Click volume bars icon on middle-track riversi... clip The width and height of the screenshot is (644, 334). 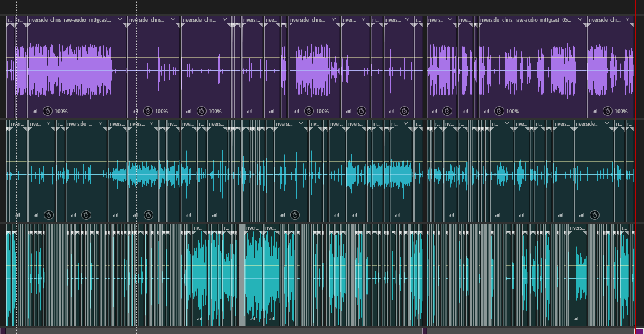click(282, 214)
